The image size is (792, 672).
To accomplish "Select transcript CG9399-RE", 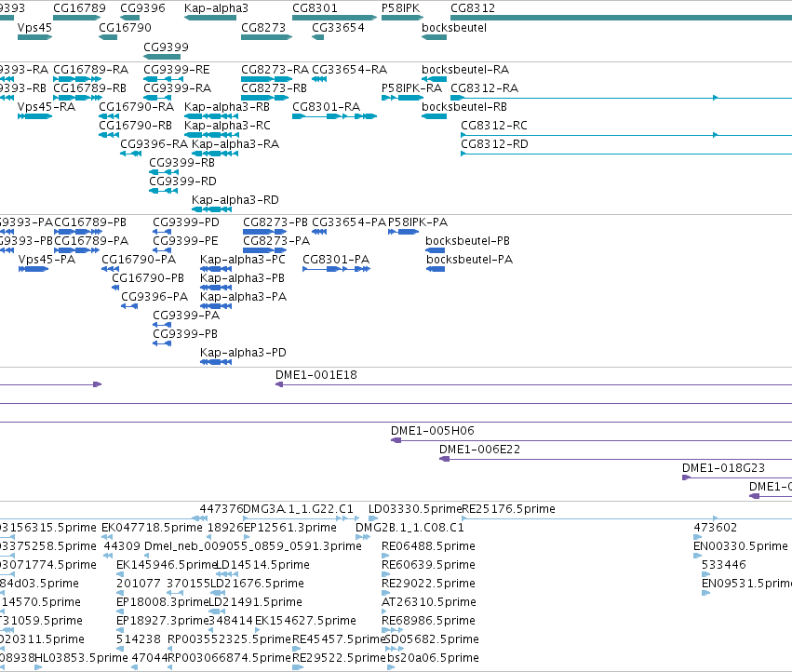I will click(176, 69).
